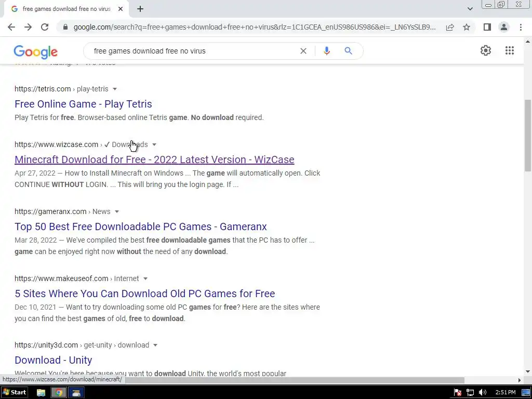The image size is (532, 399).
Task: Open the File Explorer taskbar icon
Action: coord(41,393)
